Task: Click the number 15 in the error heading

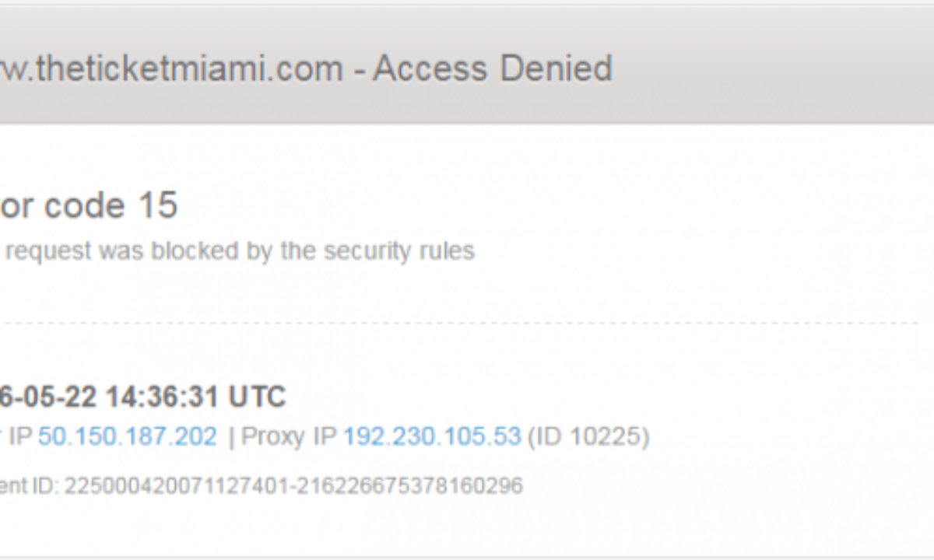Action: point(157,205)
